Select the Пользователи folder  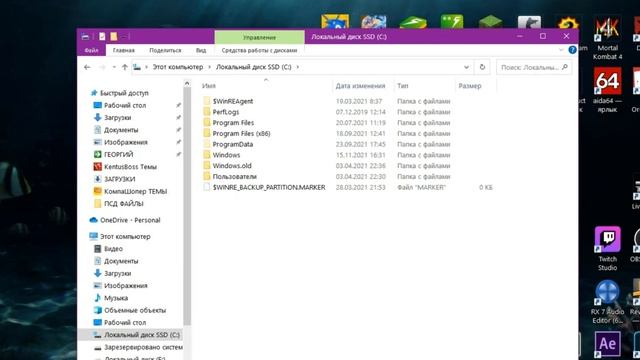229,176
